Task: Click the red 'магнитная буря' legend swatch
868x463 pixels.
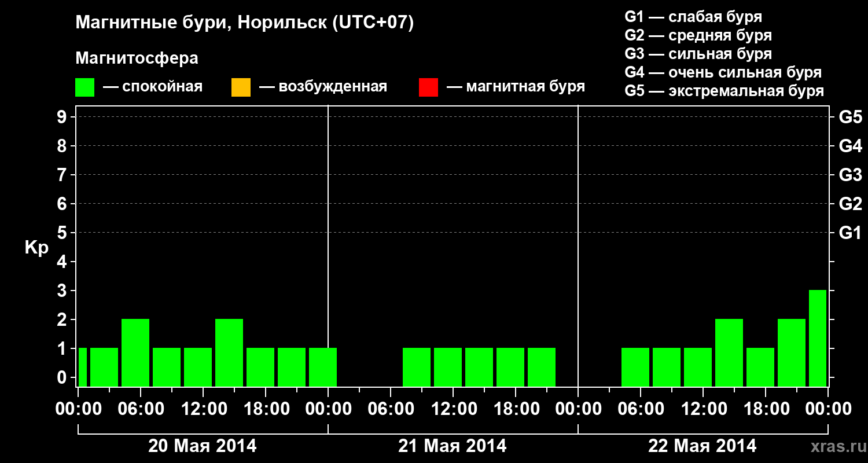Action: (x=428, y=87)
